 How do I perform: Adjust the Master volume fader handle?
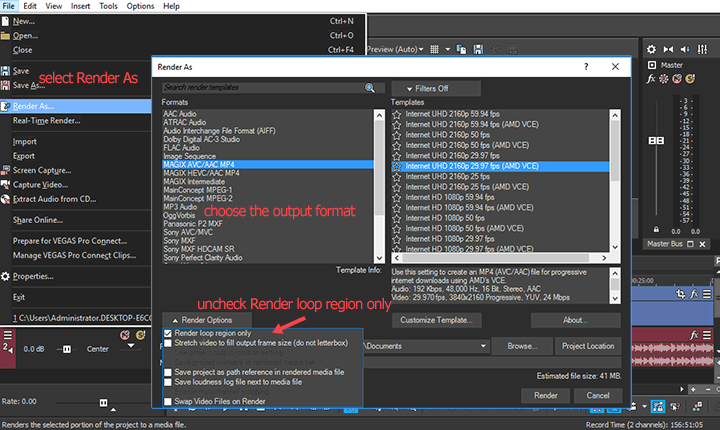click(x=656, y=141)
